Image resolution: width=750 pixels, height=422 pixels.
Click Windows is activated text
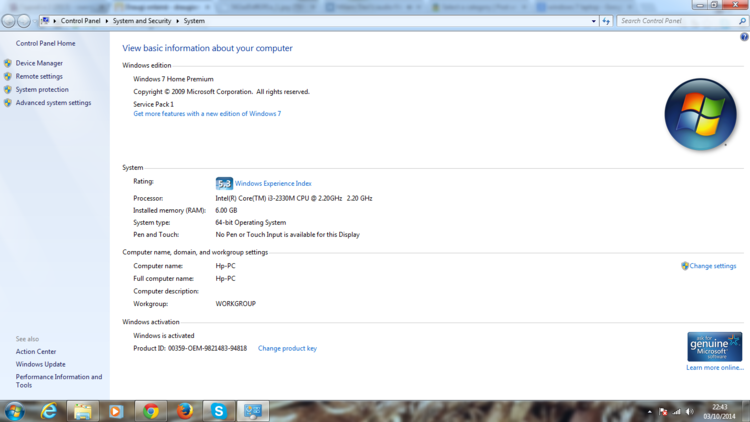(x=164, y=336)
